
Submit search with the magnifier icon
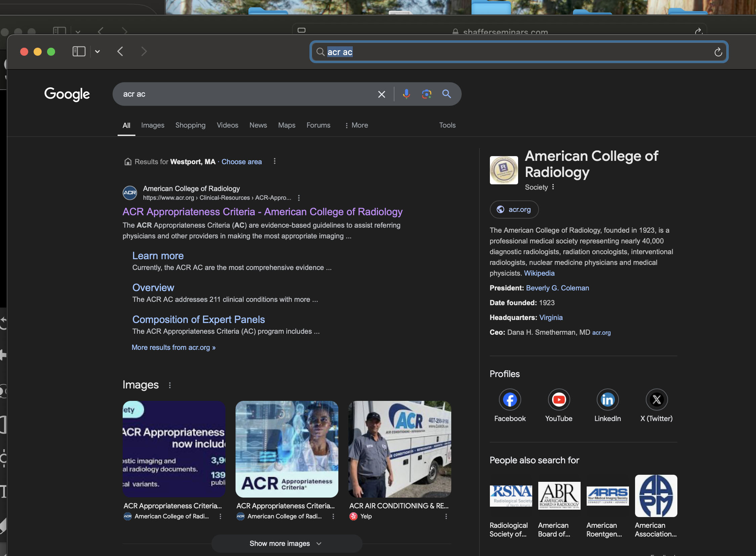click(x=447, y=94)
